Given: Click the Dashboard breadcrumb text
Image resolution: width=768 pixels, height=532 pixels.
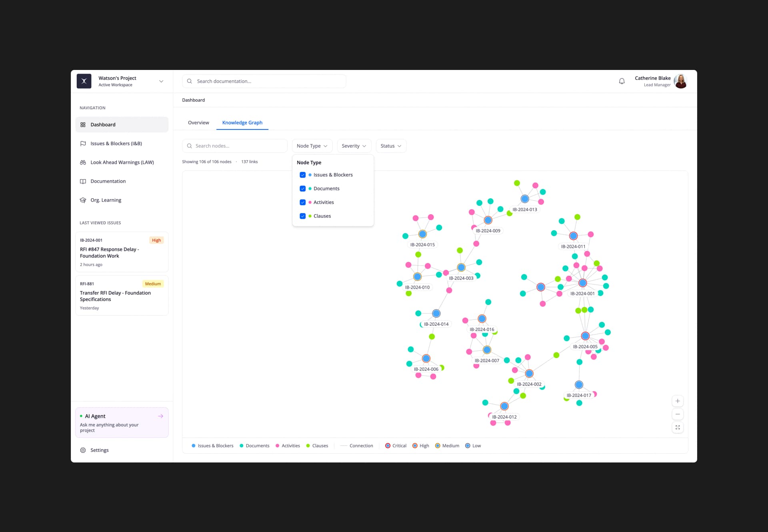Looking at the screenshot, I should pos(193,100).
